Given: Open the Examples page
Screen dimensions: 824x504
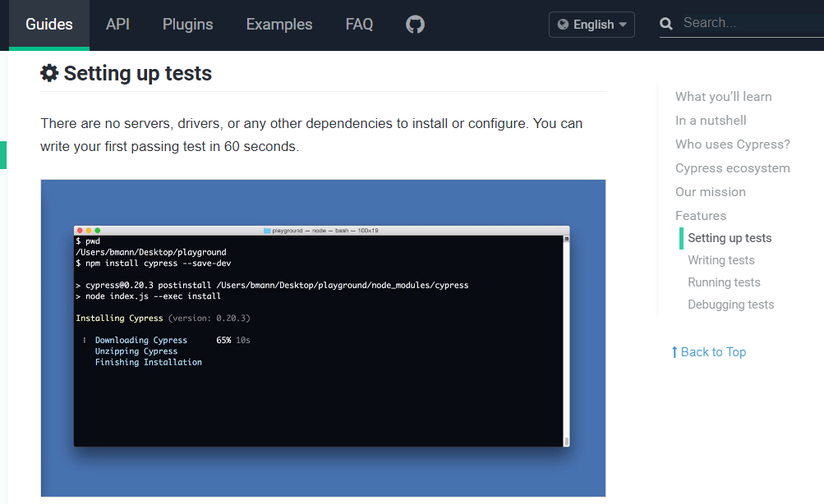Looking at the screenshot, I should pos(279,25).
